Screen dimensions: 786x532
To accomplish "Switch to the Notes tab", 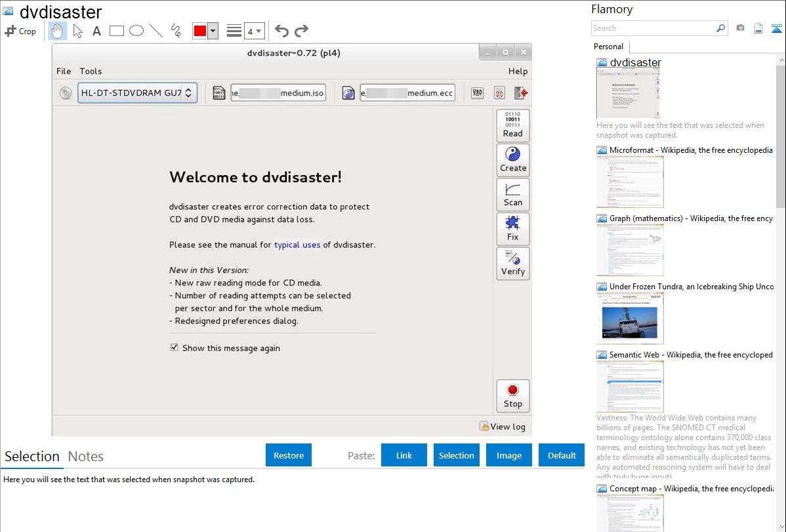I will point(86,457).
